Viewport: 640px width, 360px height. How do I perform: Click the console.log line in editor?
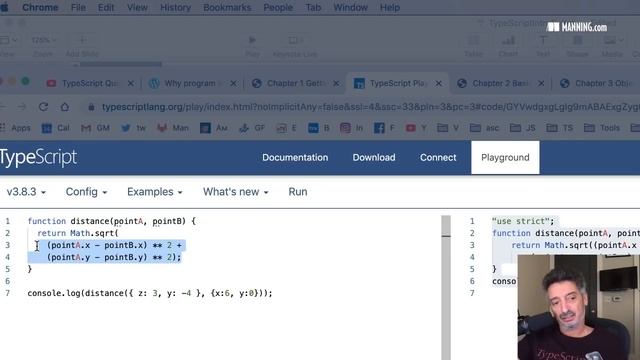coord(150,293)
